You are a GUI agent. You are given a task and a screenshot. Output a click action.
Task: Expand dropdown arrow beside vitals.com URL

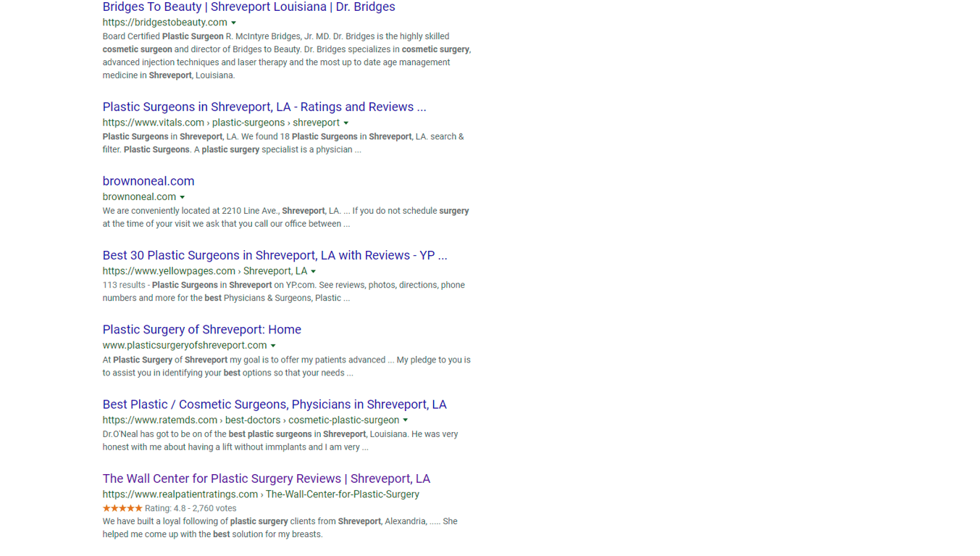click(345, 123)
